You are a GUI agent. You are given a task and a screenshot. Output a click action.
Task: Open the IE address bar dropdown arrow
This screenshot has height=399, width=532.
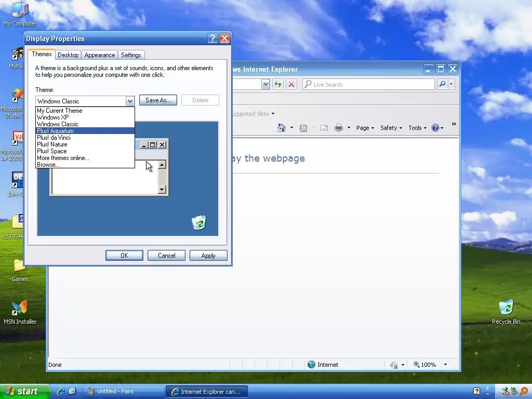pyautogui.click(x=265, y=84)
